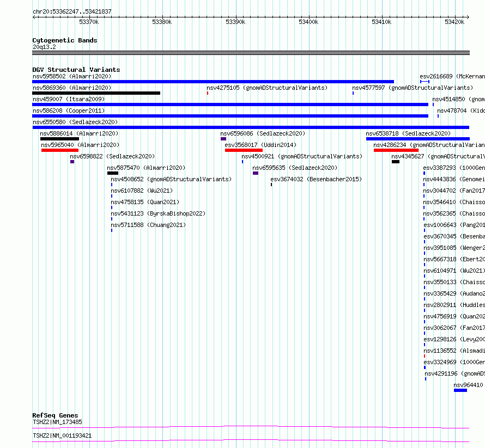Open the nsv6107882 (Wu2021) label
This screenshot has height=448, width=485.
click(x=142, y=191)
